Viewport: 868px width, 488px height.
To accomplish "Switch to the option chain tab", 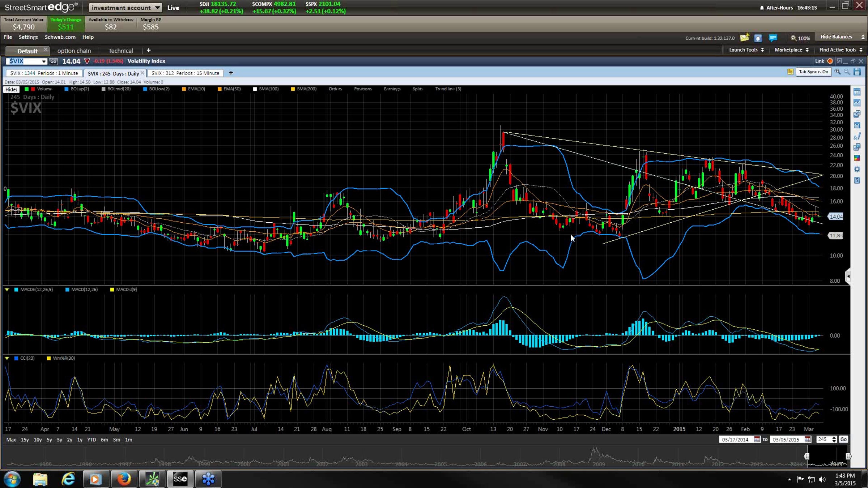I will [x=74, y=51].
